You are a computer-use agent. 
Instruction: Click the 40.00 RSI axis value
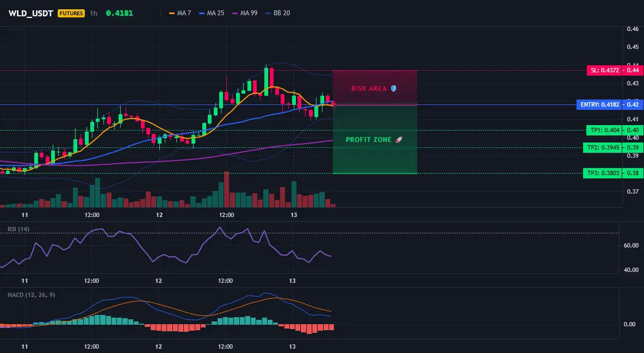pyautogui.click(x=631, y=270)
